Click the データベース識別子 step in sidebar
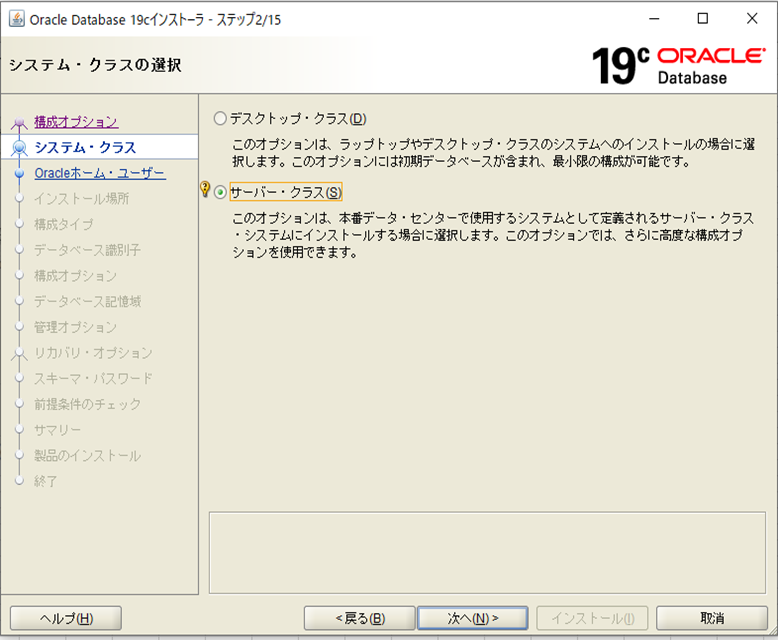The width and height of the screenshot is (778, 640). click(x=87, y=250)
